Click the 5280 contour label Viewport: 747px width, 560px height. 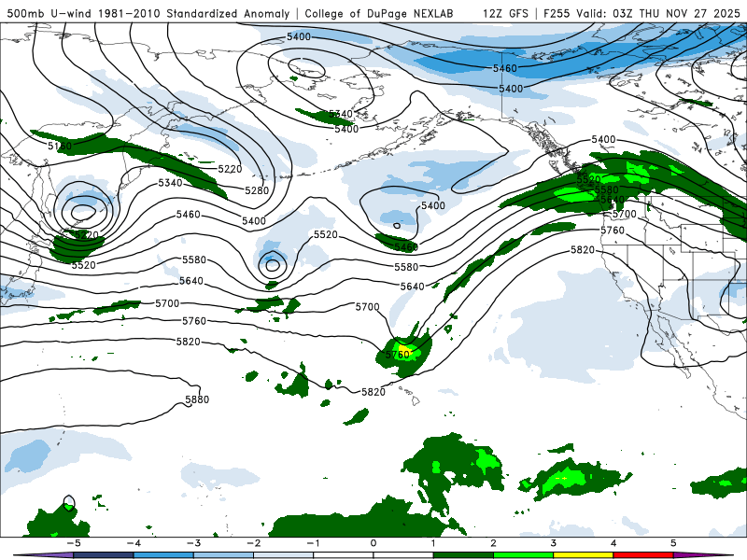[x=257, y=190]
